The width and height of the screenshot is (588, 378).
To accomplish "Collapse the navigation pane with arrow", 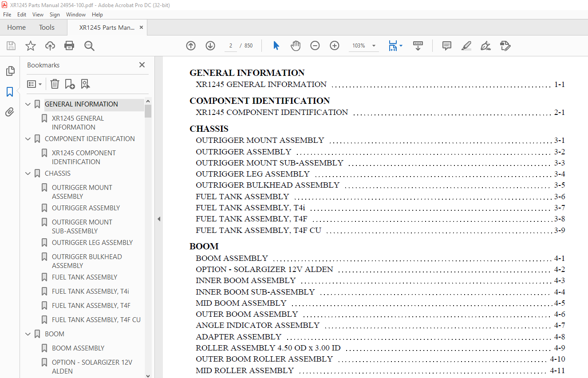I will tap(158, 219).
